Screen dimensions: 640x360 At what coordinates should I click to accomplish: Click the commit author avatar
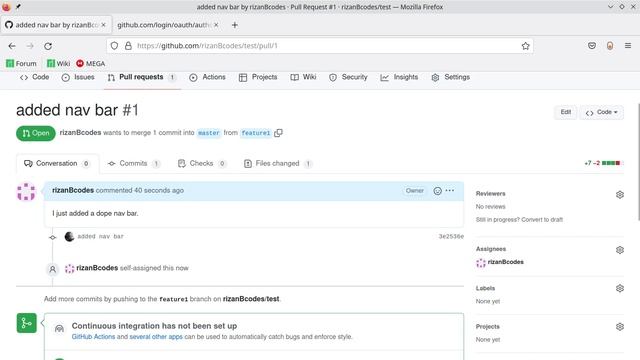tap(69, 236)
